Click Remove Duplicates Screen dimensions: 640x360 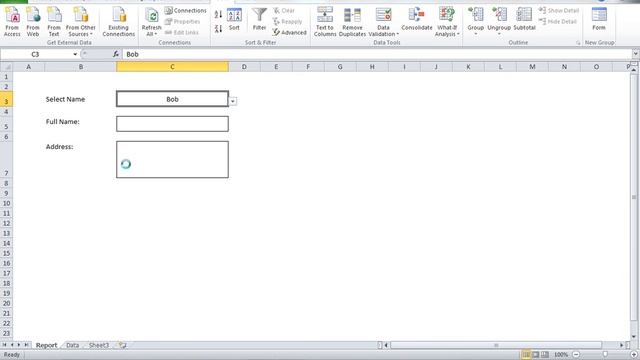point(352,22)
